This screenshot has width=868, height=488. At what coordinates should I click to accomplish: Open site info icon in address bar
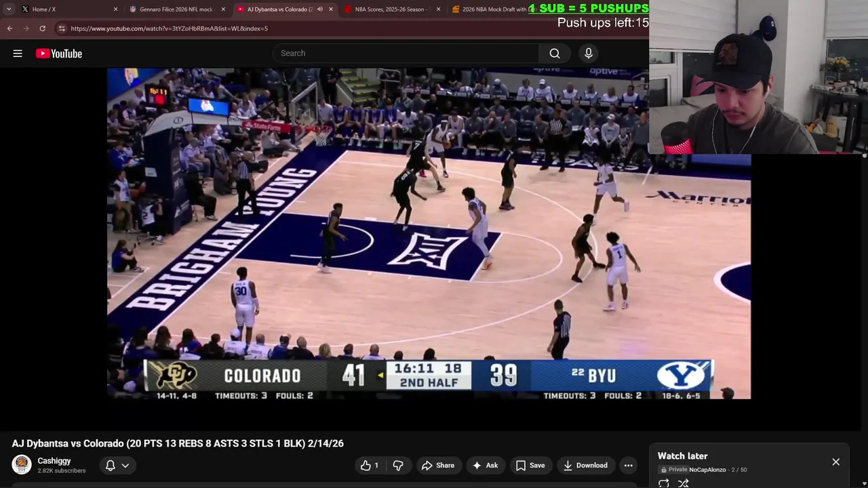coord(62,28)
